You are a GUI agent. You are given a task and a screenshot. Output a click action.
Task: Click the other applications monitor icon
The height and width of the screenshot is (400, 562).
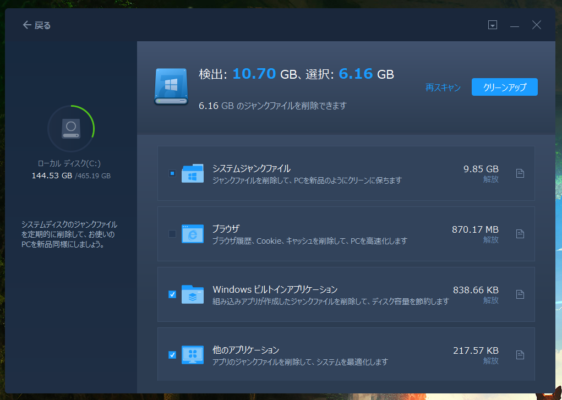tap(192, 355)
